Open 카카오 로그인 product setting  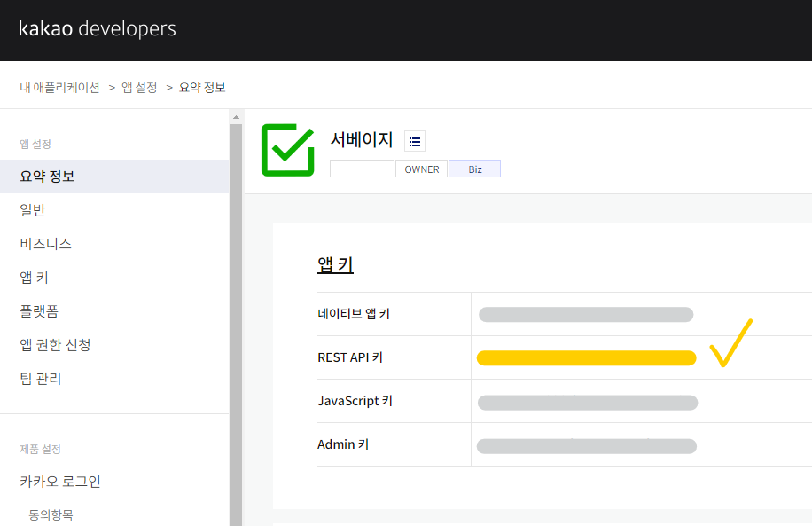(60, 481)
